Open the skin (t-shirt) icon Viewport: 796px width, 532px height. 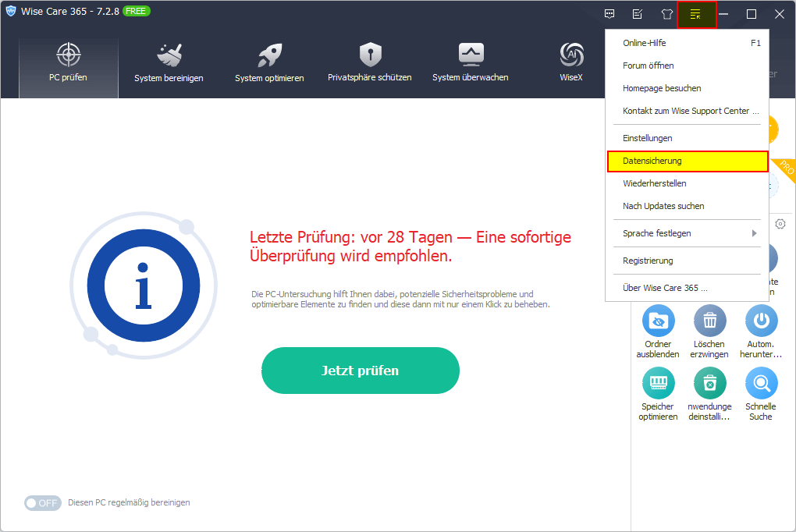tap(667, 14)
